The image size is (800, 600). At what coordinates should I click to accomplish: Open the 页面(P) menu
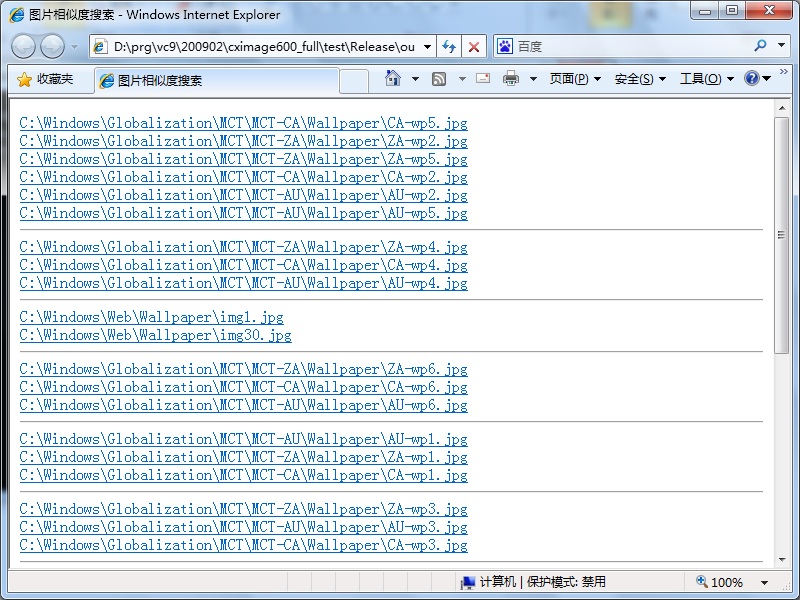[x=575, y=79]
